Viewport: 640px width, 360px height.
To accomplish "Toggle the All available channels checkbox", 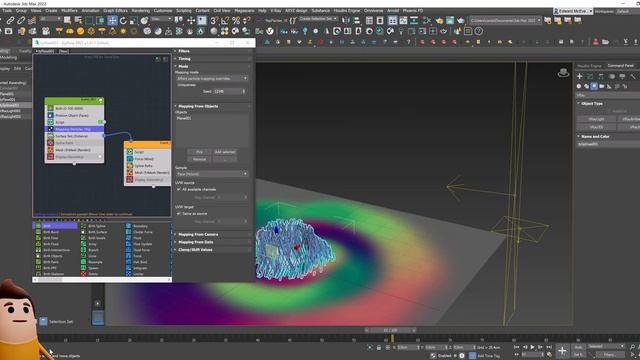I will [179, 189].
